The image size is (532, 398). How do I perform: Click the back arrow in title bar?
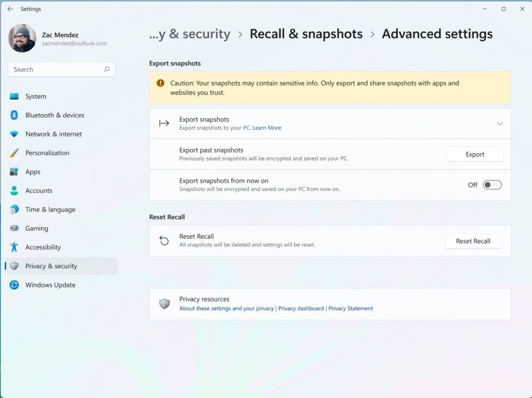pos(10,9)
